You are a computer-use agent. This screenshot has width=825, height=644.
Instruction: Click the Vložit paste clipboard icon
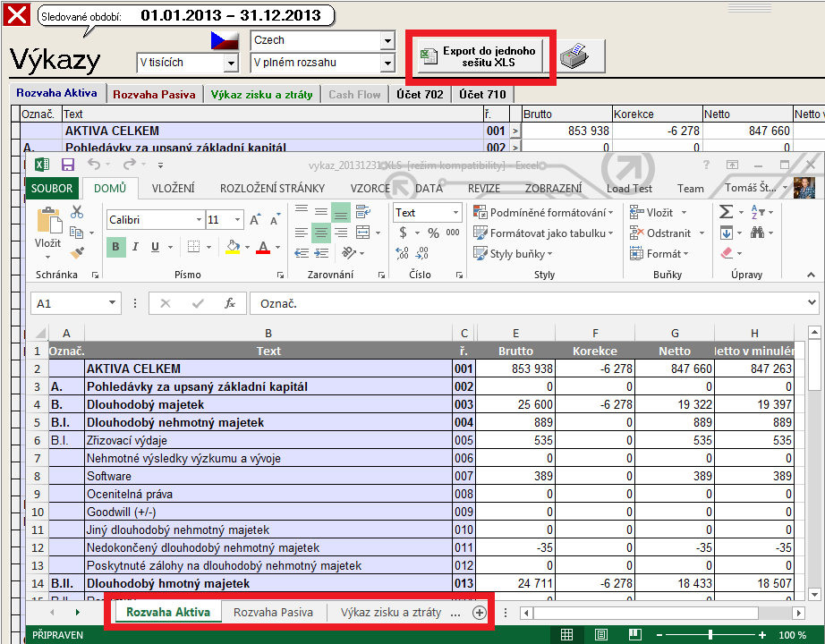48,220
